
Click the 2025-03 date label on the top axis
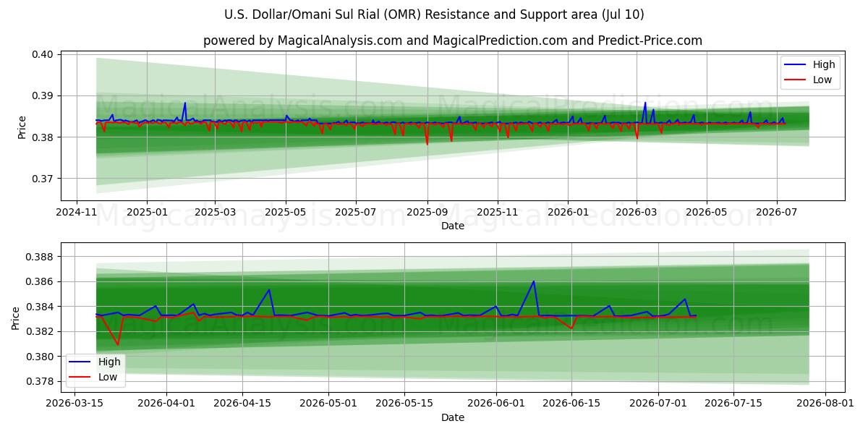click(214, 213)
